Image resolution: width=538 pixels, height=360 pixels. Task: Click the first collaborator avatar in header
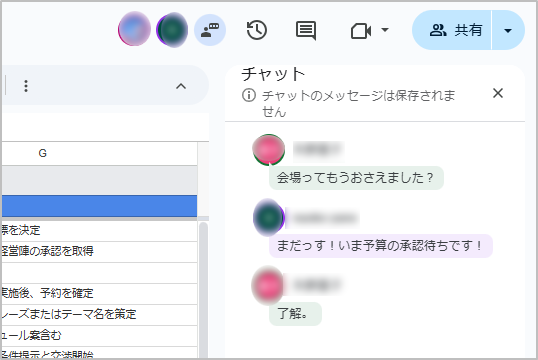[134, 29]
